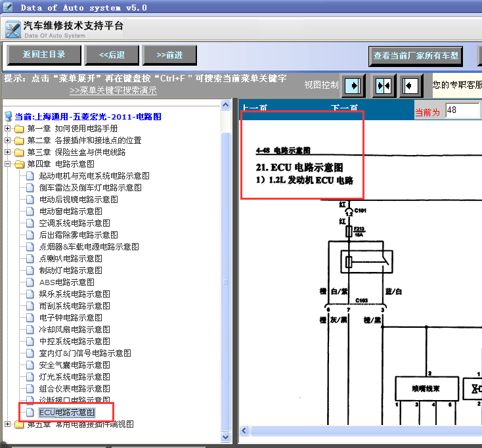Click document icon beside 灯光系统电路示意图
The image size is (482, 448).
pos(30,377)
